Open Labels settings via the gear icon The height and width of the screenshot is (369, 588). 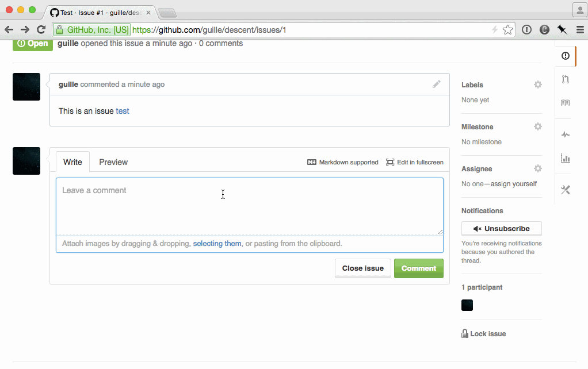coord(537,84)
